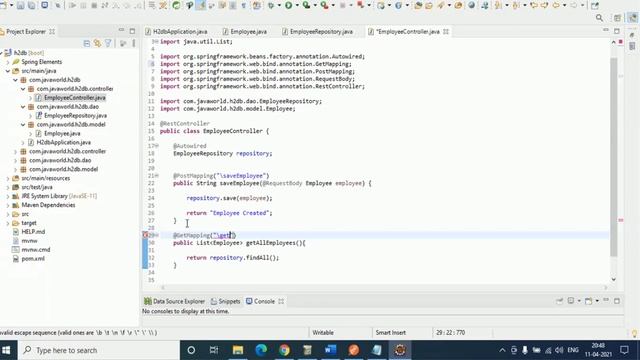Click the Coverage launch icon
640x360 pixels.
coord(306,5)
